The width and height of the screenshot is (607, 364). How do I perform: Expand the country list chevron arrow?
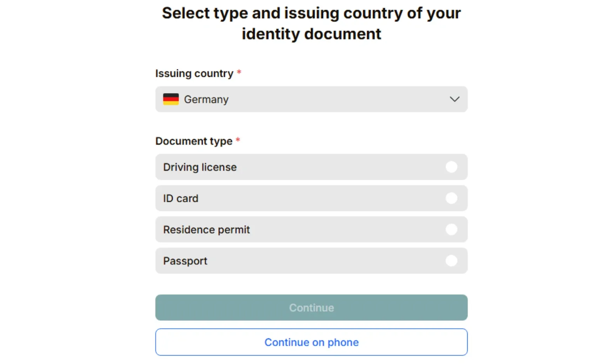(x=454, y=99)
